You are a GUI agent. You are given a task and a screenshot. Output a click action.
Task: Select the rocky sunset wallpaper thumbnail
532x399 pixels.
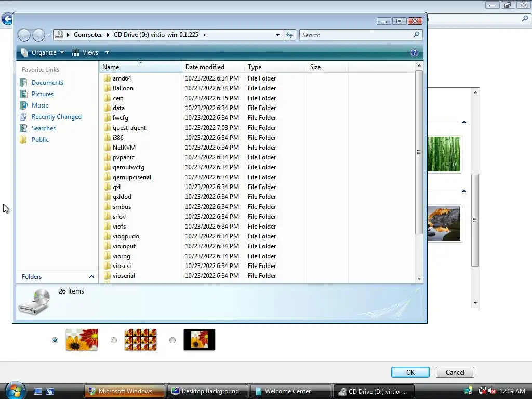pyautogui.click(x=444, y=223)
